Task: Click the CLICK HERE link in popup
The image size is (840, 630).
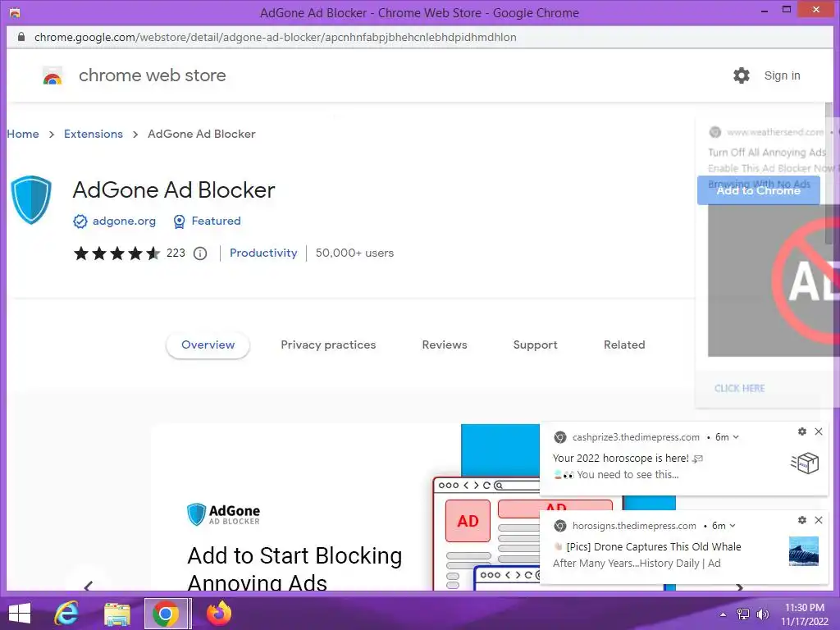Action: coord(739,388)
